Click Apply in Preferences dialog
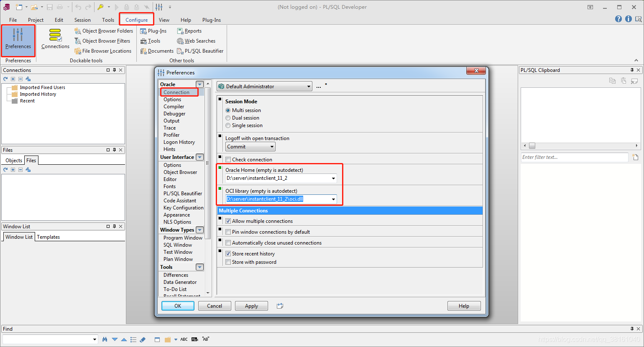Screen dimensions: 644x347 [251, 306]
